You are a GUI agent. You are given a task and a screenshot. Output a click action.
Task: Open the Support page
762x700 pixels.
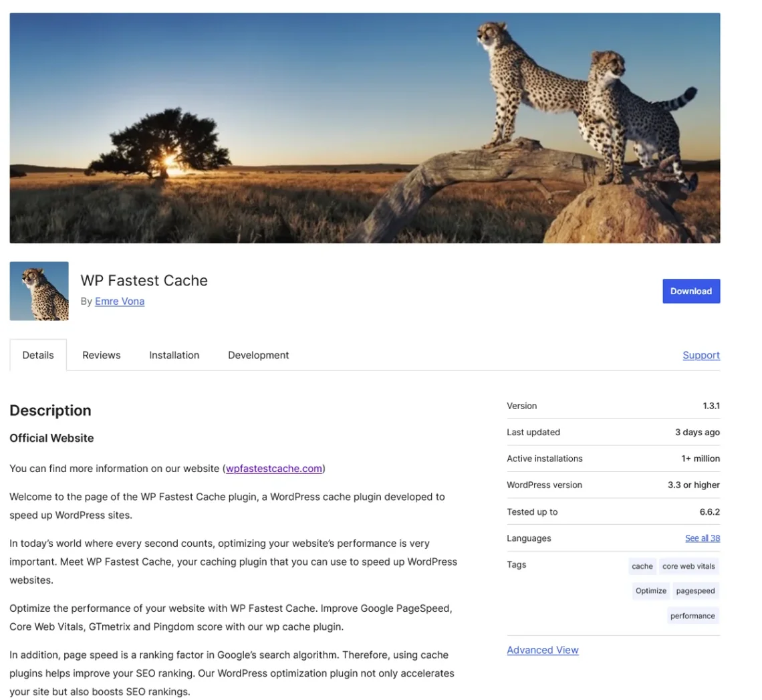pos(701,355)
